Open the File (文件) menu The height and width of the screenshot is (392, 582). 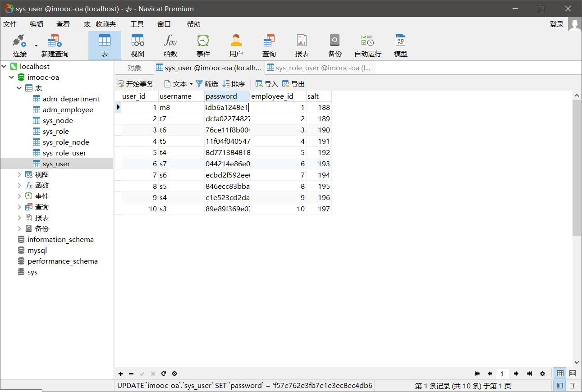[x=10, y=24]
